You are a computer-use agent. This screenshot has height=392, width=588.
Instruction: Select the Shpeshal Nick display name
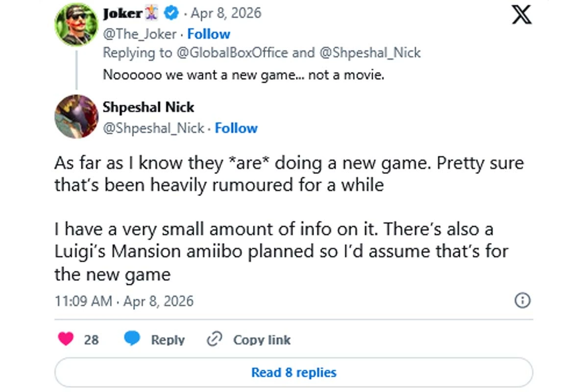(149, 107)
